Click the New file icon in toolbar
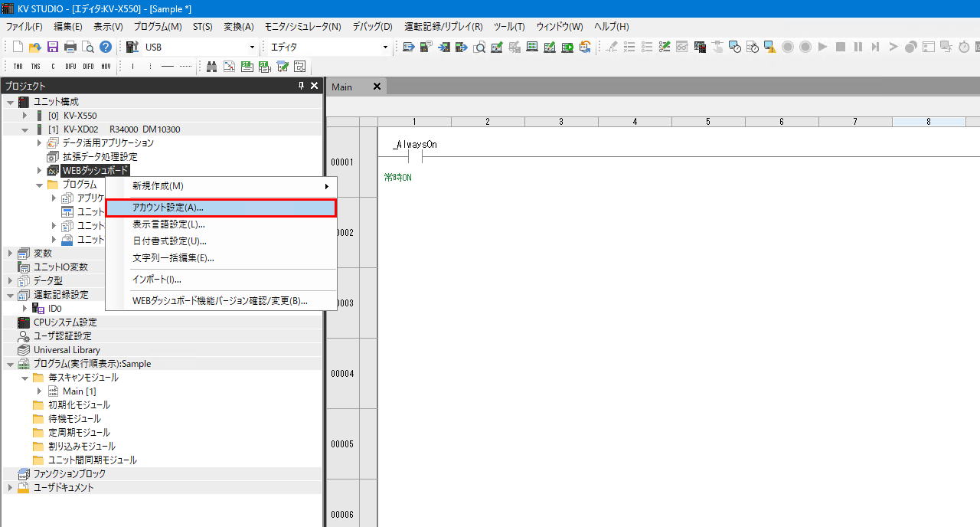The image size is (980, 527). pos(18,47)
